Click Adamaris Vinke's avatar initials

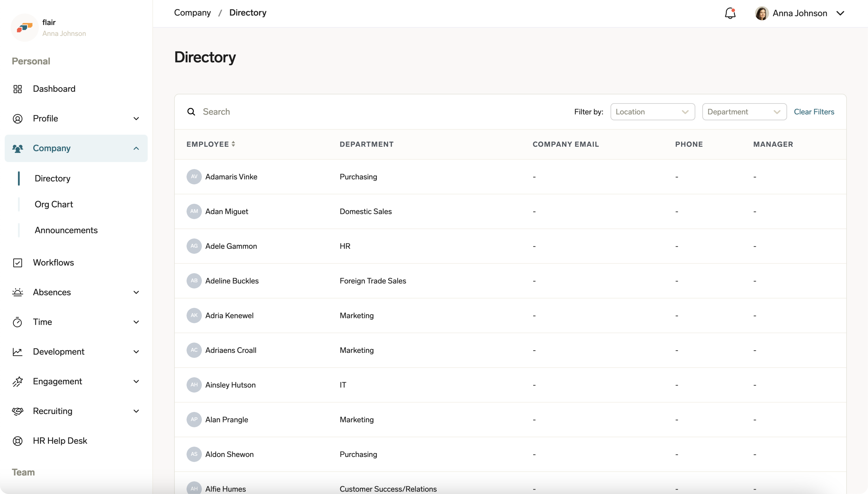pos(194,176)
